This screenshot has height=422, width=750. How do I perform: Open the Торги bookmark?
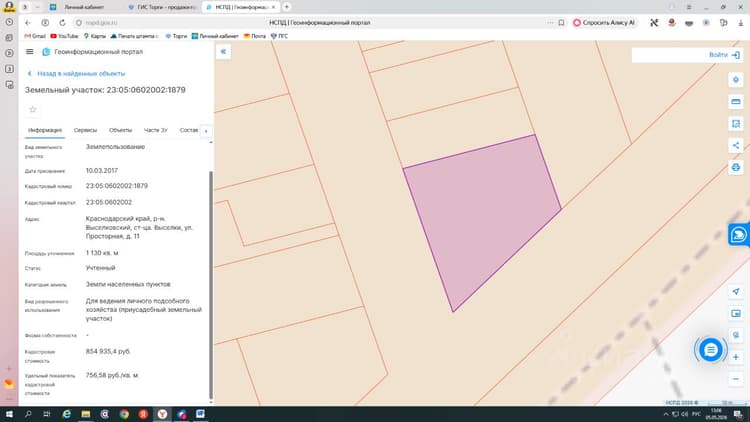(x=176, y=36)
